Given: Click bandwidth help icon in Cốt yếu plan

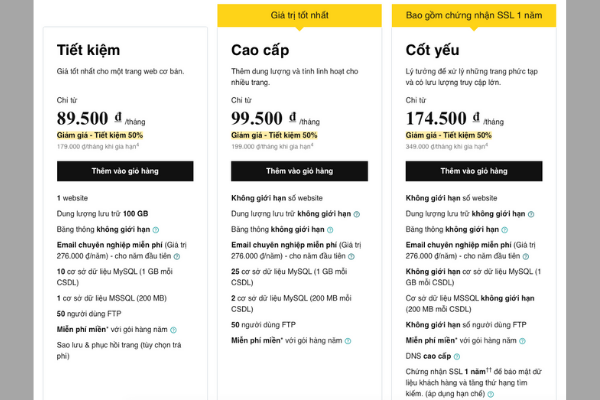Looking at the screenshot, I should (x=504, y=230).
